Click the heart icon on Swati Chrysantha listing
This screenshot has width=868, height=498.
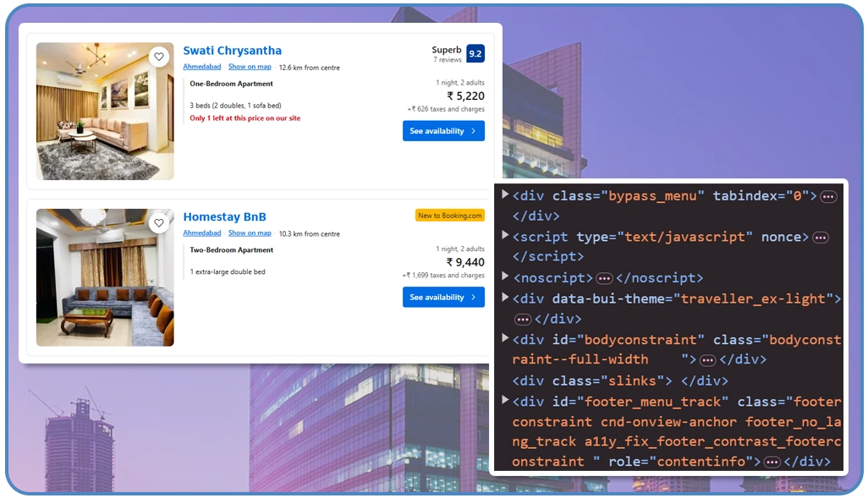(x=159, y=56)
